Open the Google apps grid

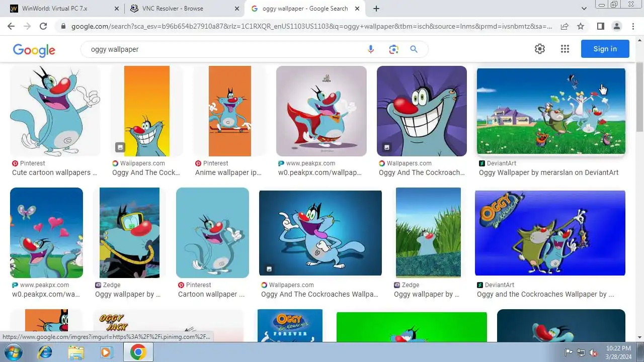pyautogui.click(x=565, y=49)
